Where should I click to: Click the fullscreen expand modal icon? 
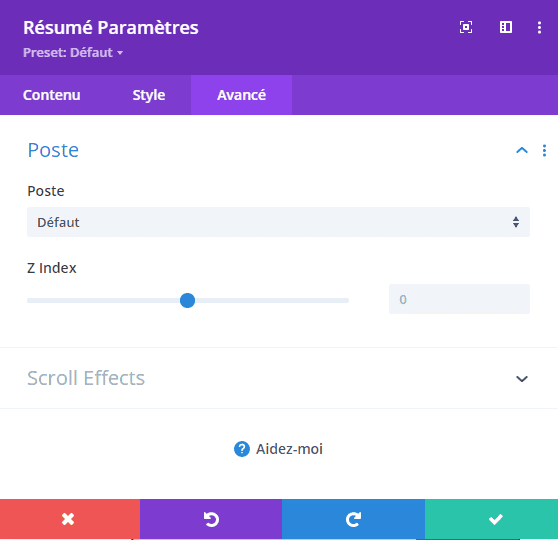[466, 27]
